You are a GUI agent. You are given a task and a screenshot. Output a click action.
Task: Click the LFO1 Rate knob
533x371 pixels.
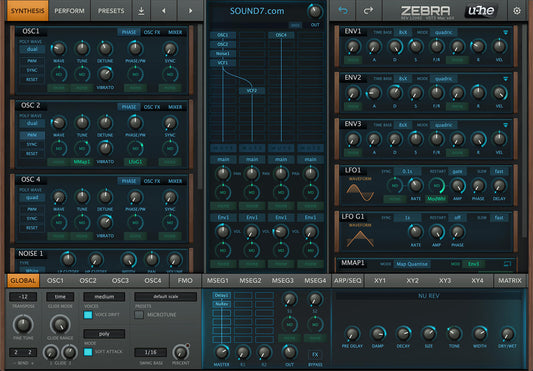click(x=415, y=186)
